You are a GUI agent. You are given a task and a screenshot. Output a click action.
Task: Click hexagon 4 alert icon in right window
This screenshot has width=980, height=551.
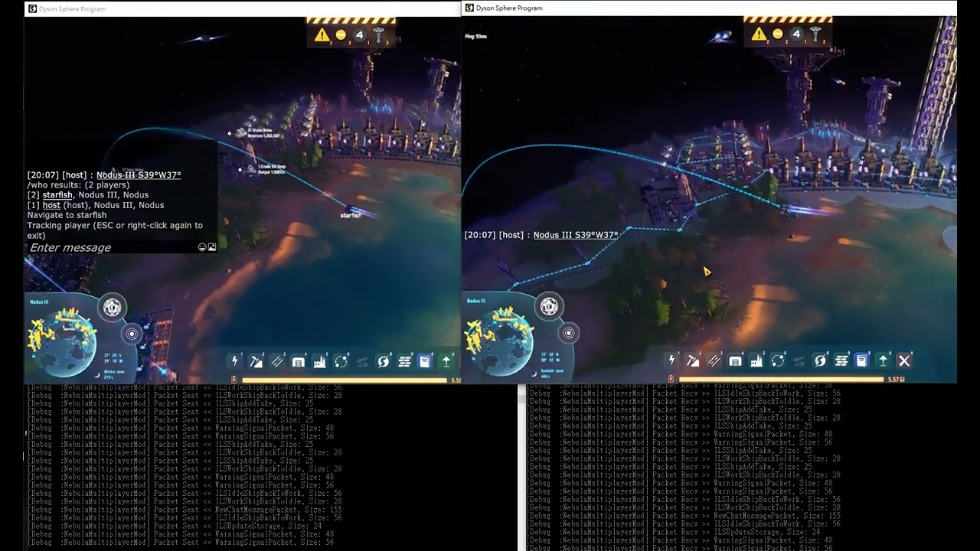pyautogui.click(x=796, y=34)
